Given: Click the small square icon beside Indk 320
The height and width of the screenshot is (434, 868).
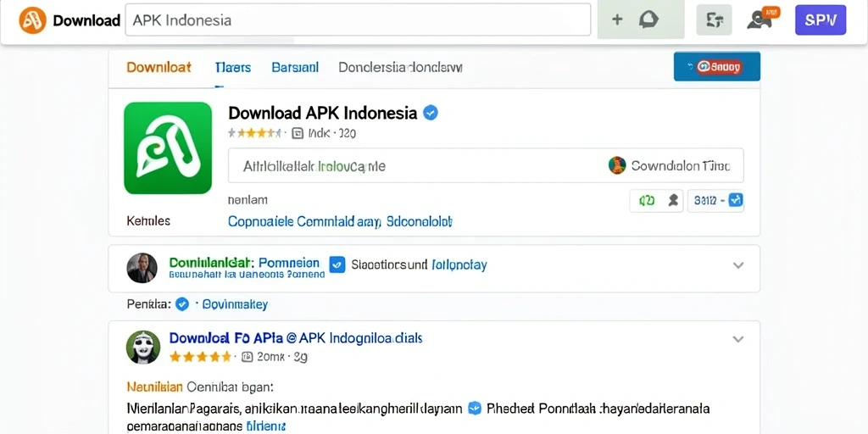Looking at the screenshot, I should point(298,133).
